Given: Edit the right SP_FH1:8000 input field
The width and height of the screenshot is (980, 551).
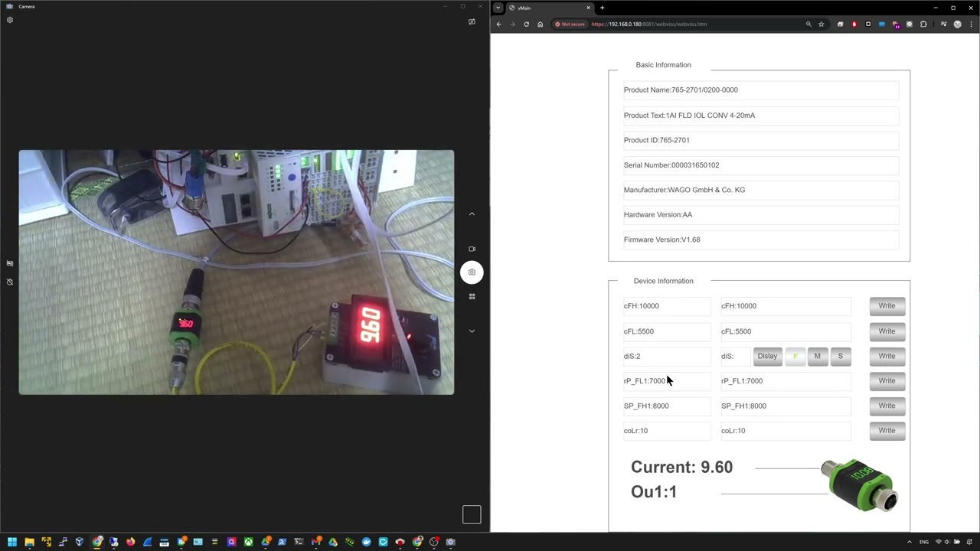Looking at the screenshot, I should [786, 406].
